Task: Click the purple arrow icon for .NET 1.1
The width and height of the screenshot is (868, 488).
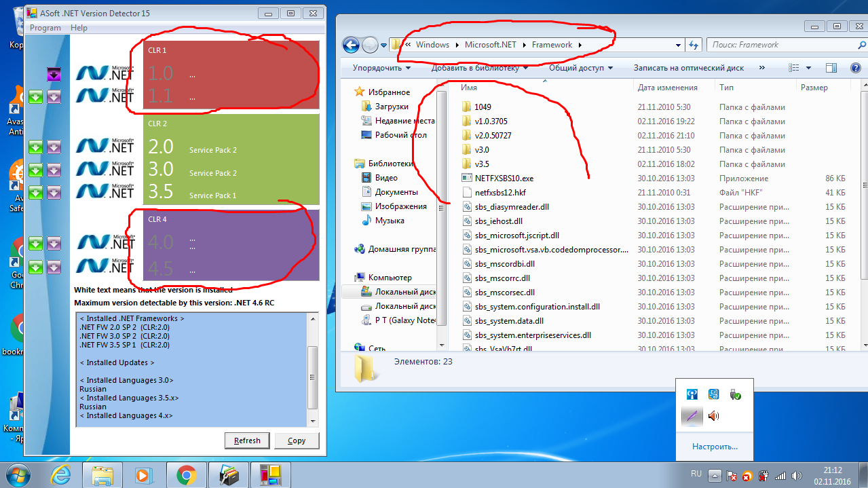Action: point(54,97)
